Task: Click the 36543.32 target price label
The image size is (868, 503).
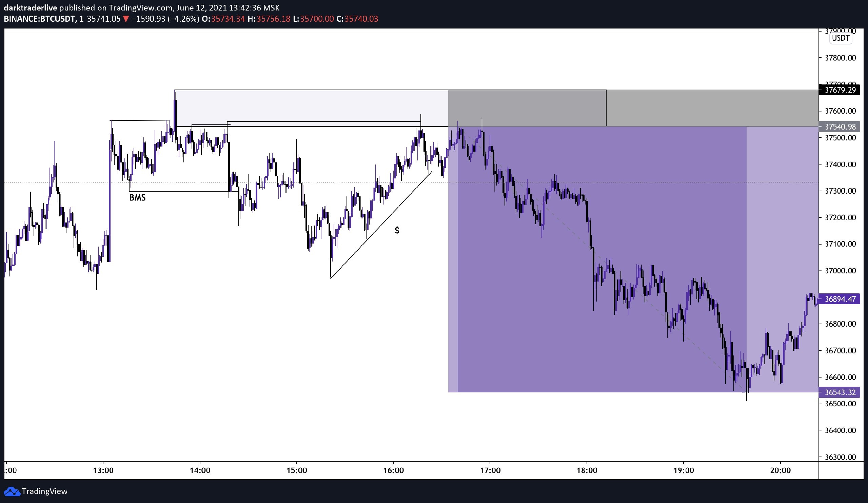Action: click(x=840, y=392)
